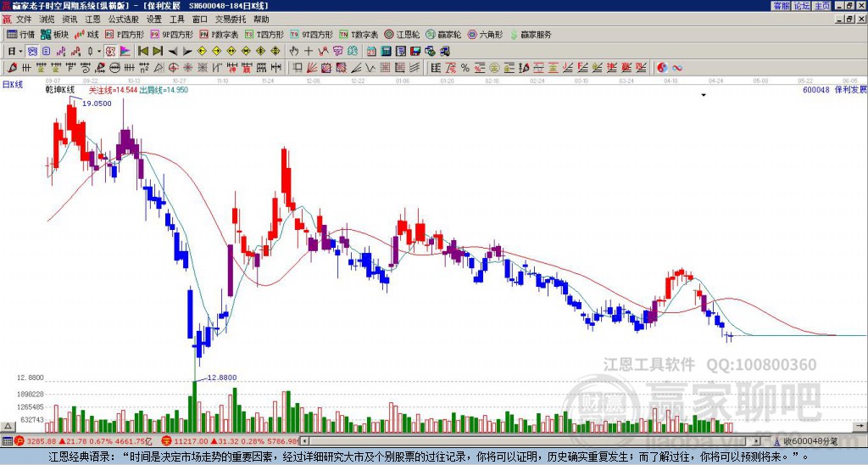Click the 600048 保利发展 stock label

[x=835, y=89]
